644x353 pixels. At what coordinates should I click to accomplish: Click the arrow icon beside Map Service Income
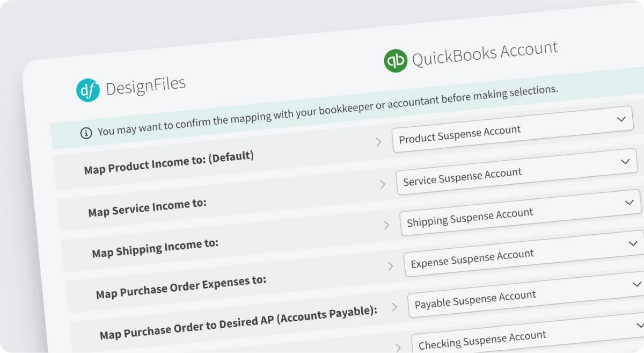(x=383, y=184)
